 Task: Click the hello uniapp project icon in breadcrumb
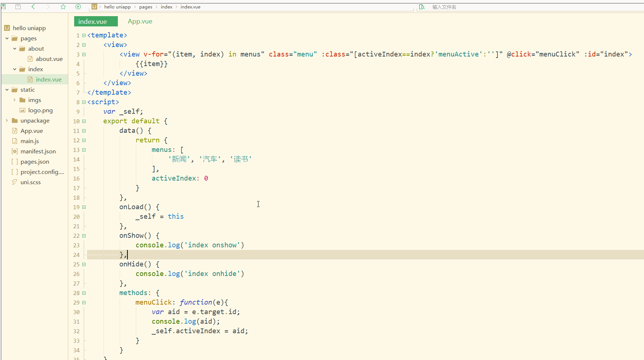click(x=94, y=7)
